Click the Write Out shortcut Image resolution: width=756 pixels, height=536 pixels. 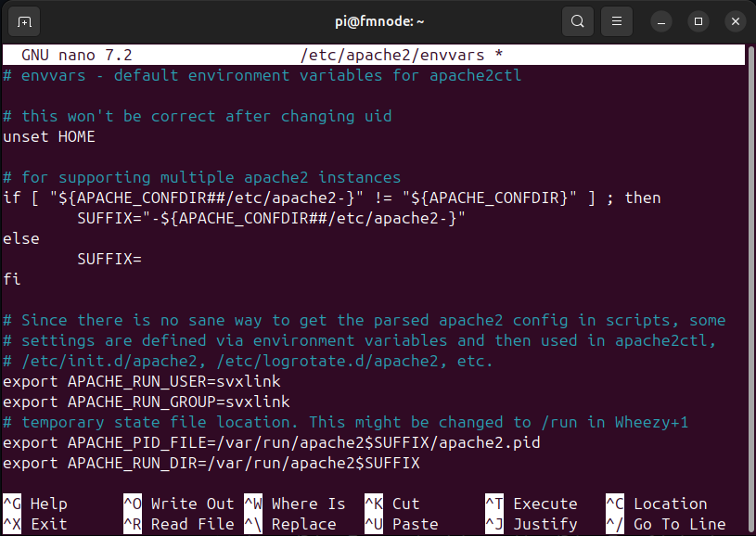pos(192,504)
